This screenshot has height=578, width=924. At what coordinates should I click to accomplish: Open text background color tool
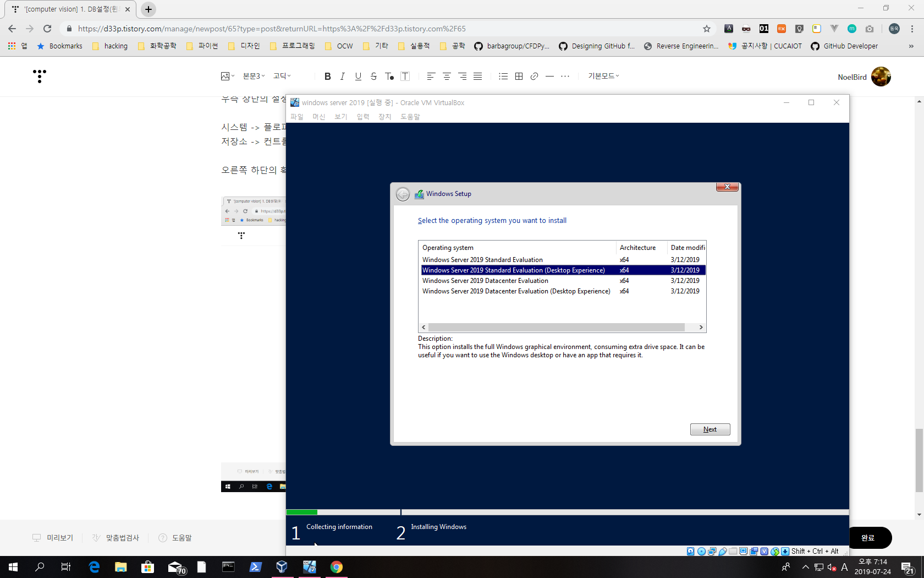405,77
